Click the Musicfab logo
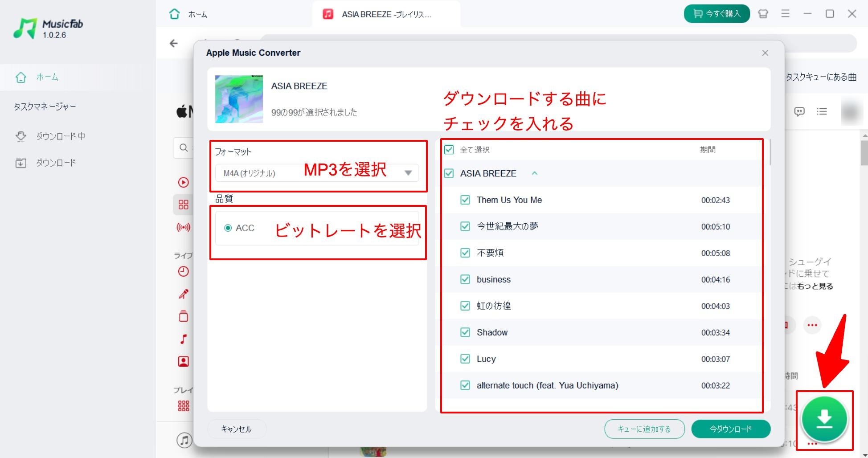This screenshot has height=458, width=868. coord(48,28)
